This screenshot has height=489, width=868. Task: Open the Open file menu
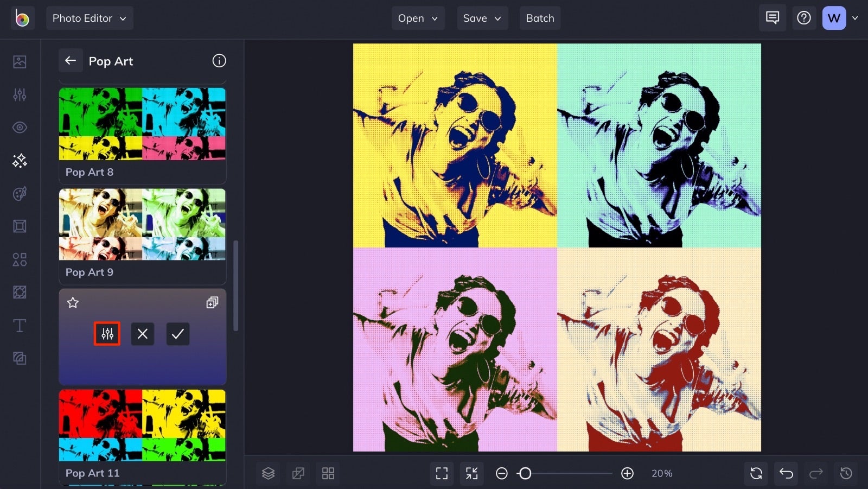(418, 17)
